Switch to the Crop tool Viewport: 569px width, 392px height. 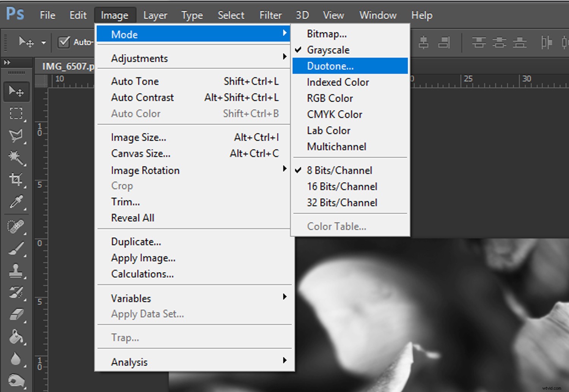click(16, 179)
